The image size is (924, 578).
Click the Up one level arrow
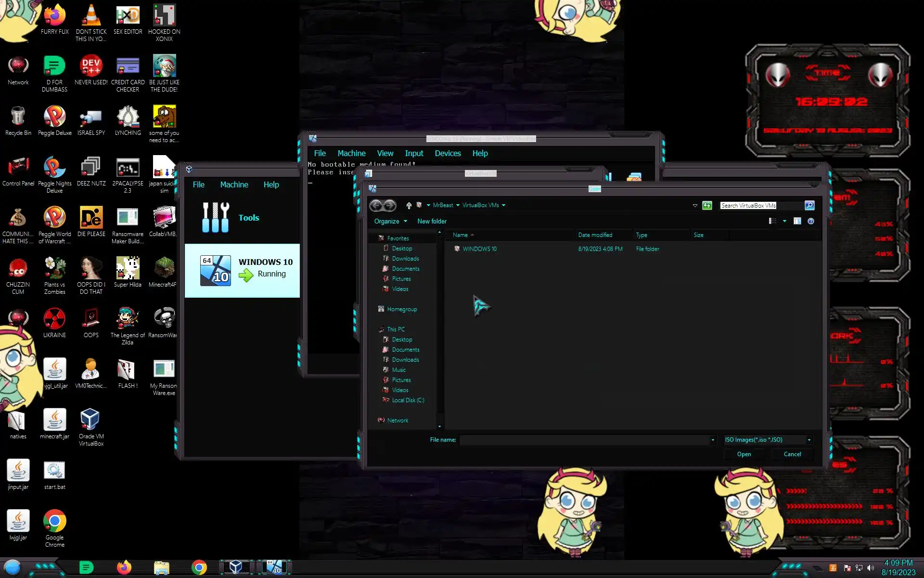click(409, 206)
